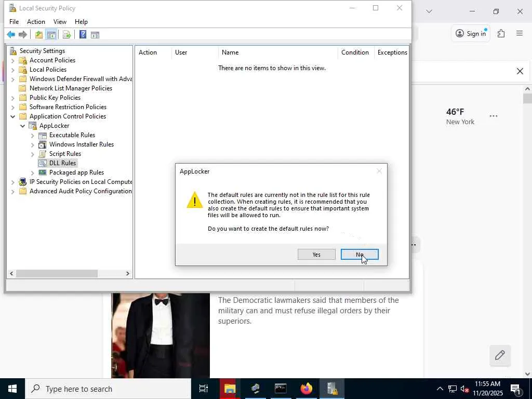Expand the Executable Rules node
Viewport: 532px width, 399px height.
(x=33, y=136)
